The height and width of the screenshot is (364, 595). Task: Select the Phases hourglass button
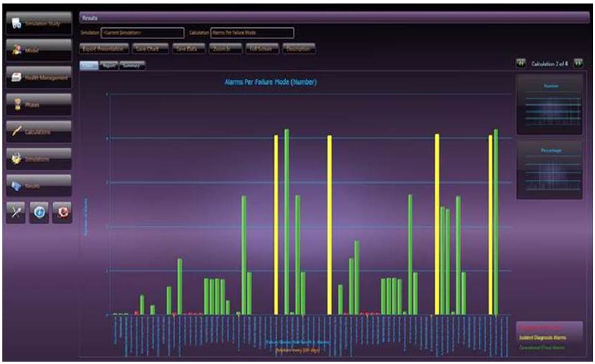coord(39,105)
